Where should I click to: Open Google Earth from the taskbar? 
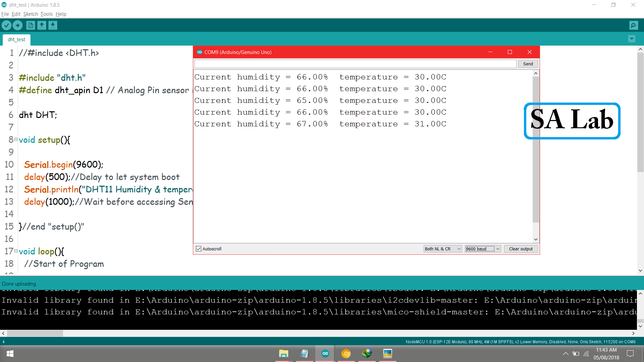click(367, 354)
